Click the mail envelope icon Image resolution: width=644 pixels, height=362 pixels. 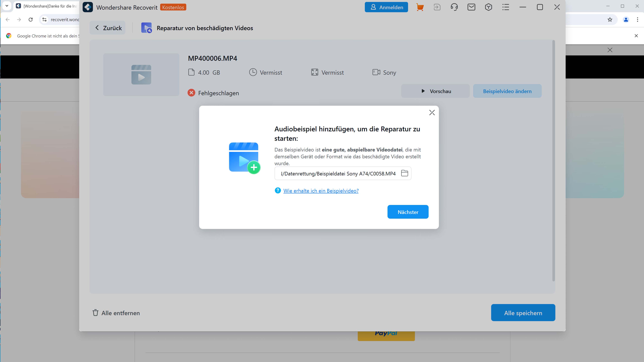471,7
